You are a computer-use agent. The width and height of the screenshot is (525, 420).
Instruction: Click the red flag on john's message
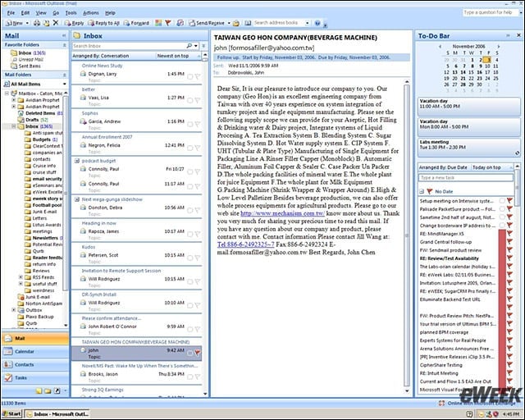point(198,353)
